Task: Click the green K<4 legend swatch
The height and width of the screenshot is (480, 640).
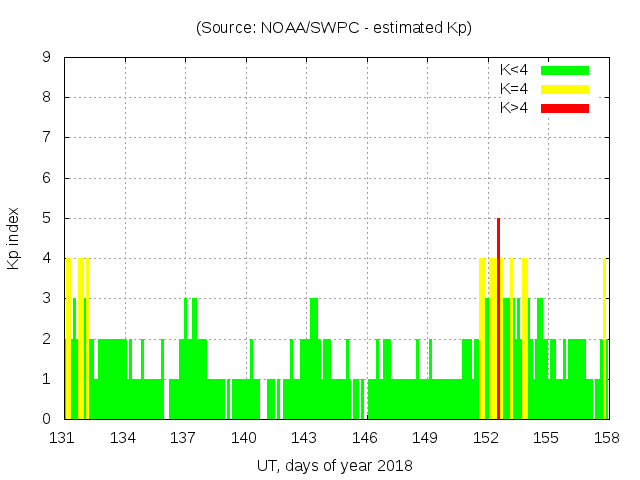Action: pyautogui.click(x=565, y=70)
